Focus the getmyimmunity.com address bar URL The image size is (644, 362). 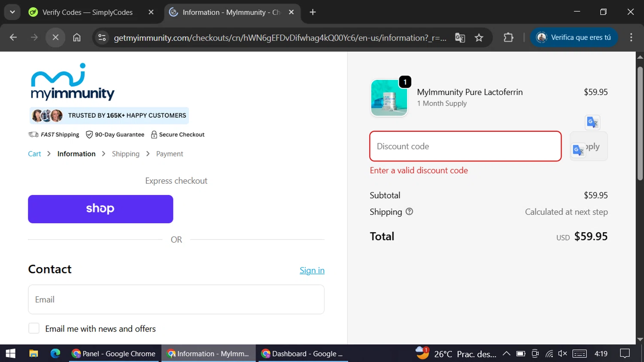280,38
